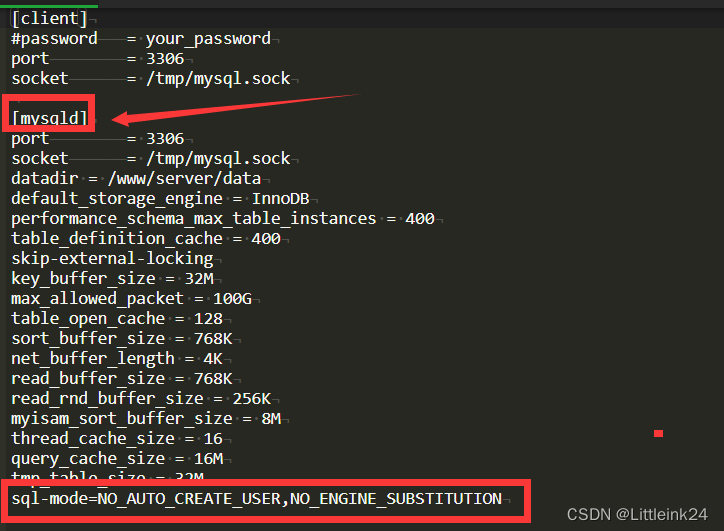Screen dimensions: 724x531
Task: Click the table_definition_cache = 400 line
Action: [146, 238]
